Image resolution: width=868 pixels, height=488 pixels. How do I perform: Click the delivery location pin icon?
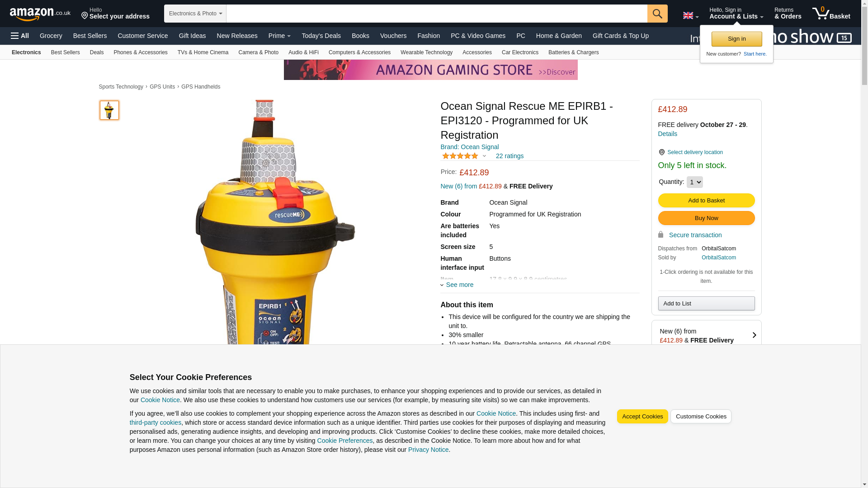tap(661, 152)
